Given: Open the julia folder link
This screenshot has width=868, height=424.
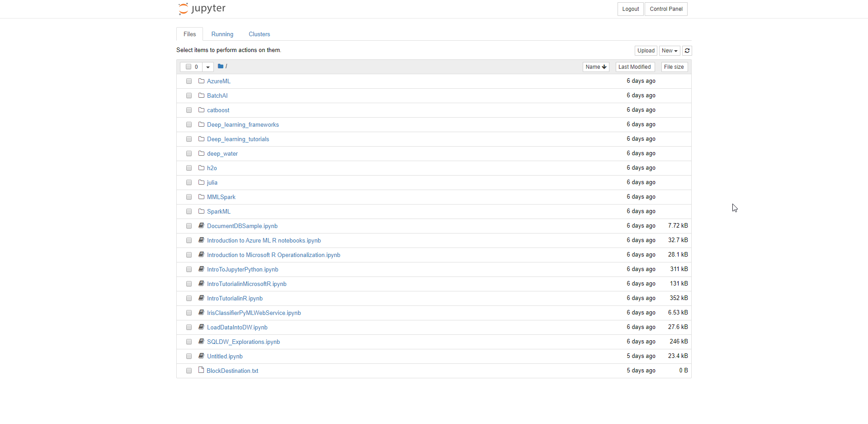Looking at the screenshot, I should (212, 183).
